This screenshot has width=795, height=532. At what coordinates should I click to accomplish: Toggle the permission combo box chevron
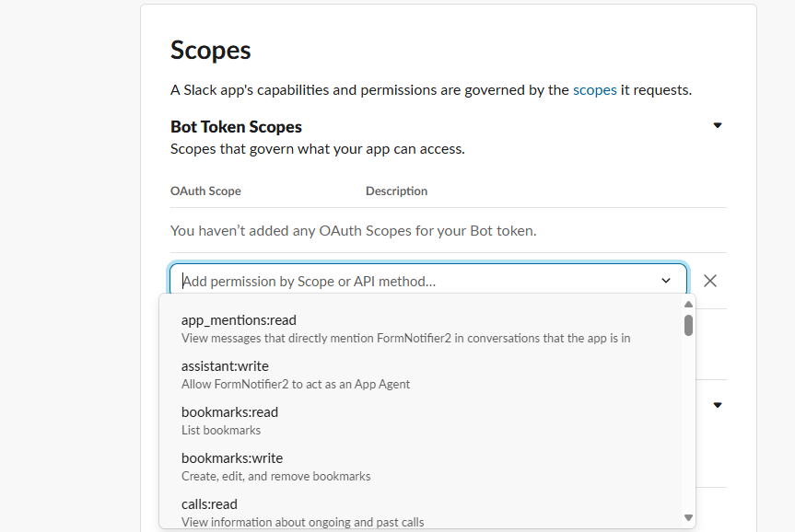coord(666,281)
